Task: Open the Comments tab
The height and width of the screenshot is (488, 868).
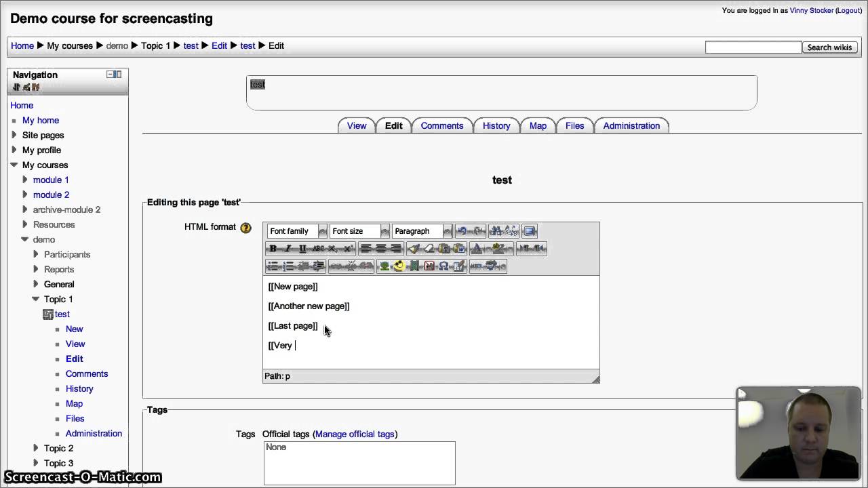Action: point(442,125)
